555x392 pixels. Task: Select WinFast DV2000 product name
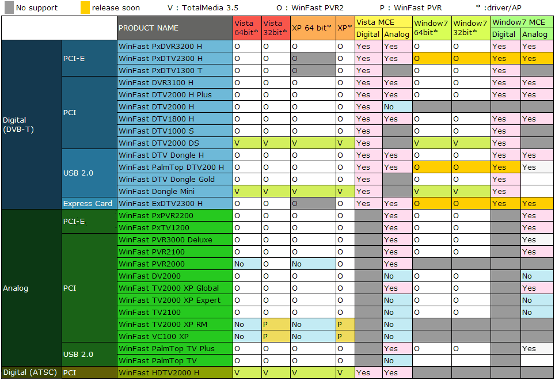[x=175, y=276]
